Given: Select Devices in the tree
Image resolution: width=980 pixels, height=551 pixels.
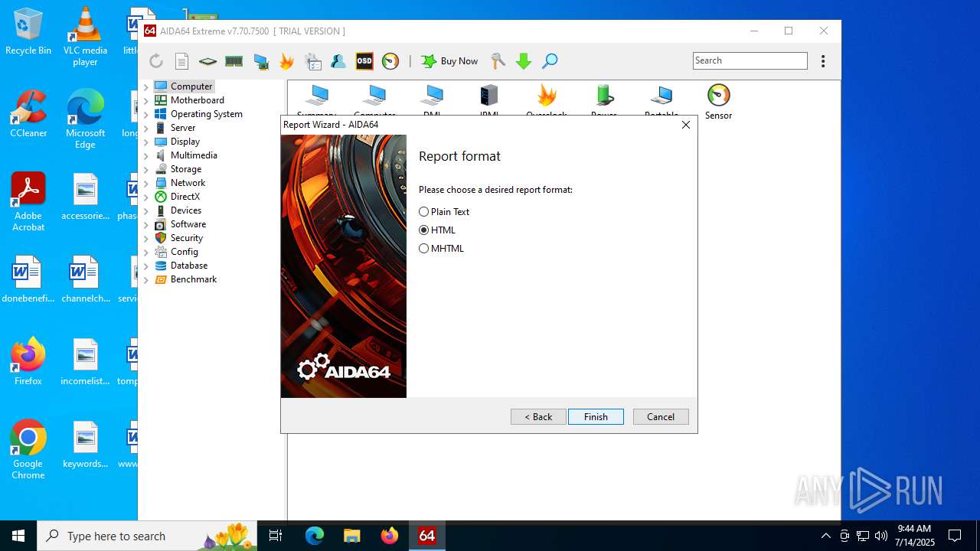Looking at the screenshot, I should coord(186,210).
